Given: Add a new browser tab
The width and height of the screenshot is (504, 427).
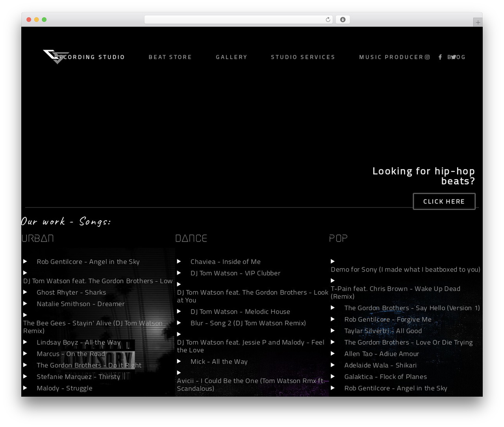Looking at the screenshot, I should [x=478, y=22].
